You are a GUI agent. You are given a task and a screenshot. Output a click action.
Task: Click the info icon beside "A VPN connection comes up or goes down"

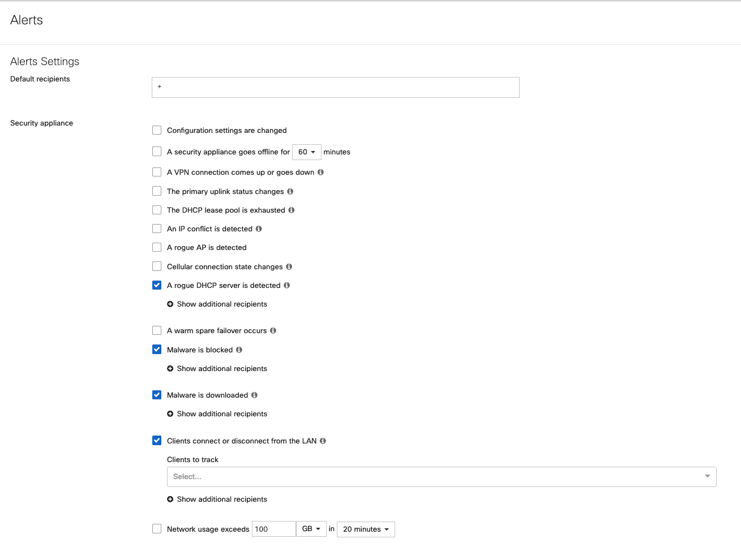(320, 172)
